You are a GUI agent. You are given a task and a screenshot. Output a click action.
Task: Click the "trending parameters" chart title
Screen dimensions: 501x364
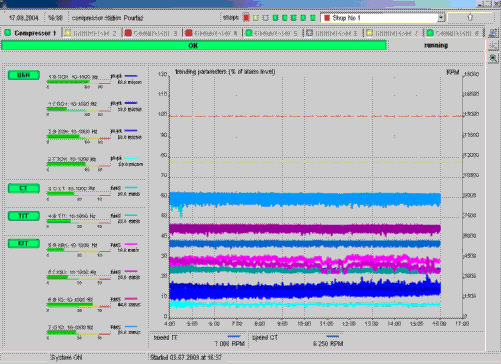click(225, 72)
